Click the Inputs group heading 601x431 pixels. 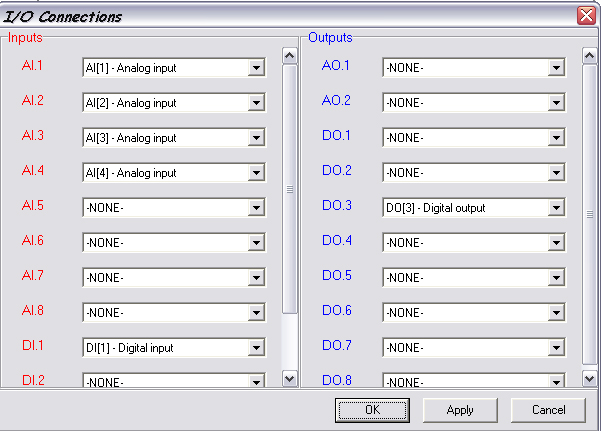(x=25, y=38)
